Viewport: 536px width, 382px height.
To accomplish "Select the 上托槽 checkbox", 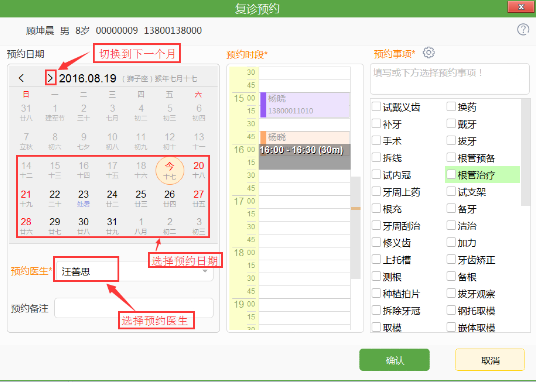I will click(x=376, y=259).
